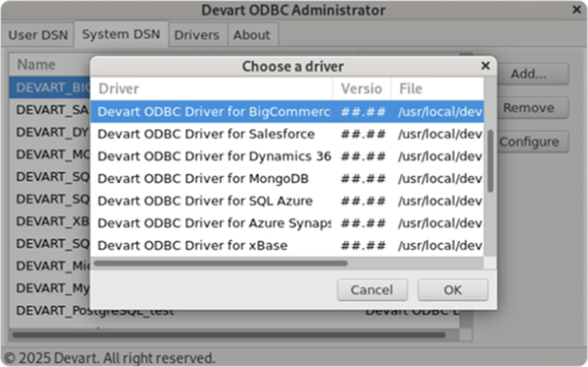Select Devart ODBC Driver for SQL Azure
The image size is (588, 367).
pyautogui.click(x=288, y=201)
